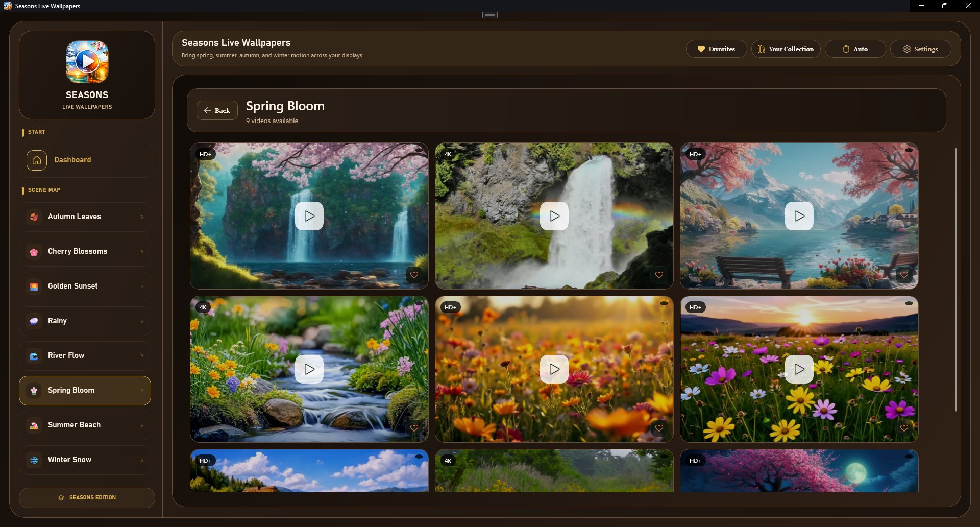
Task: Click the HD+ badge on the sunset meadow card
Action: tap(695, 307)
